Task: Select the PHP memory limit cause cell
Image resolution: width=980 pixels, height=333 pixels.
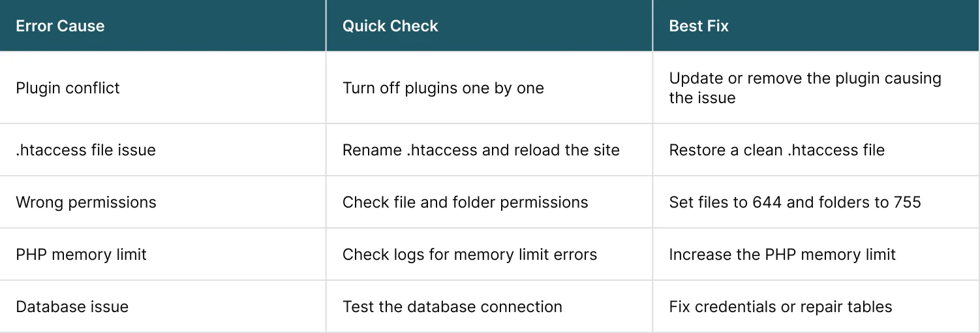Action: click(x=81, y=254)
